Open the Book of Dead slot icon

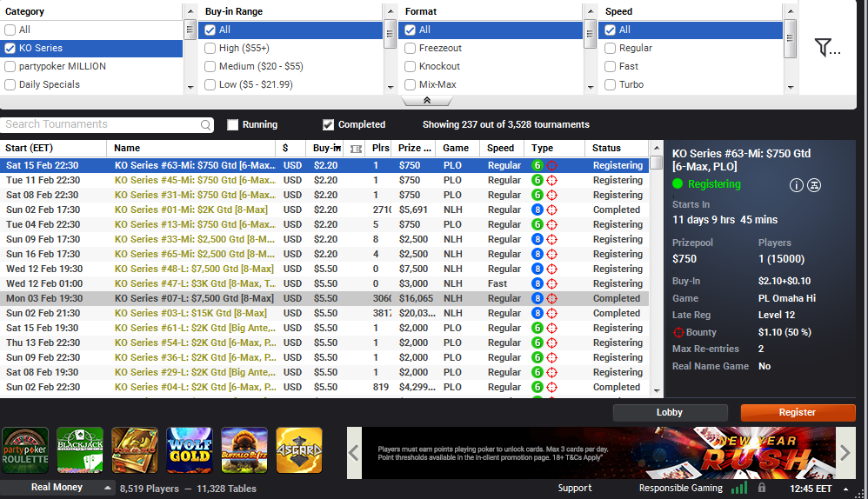point(135,450)
